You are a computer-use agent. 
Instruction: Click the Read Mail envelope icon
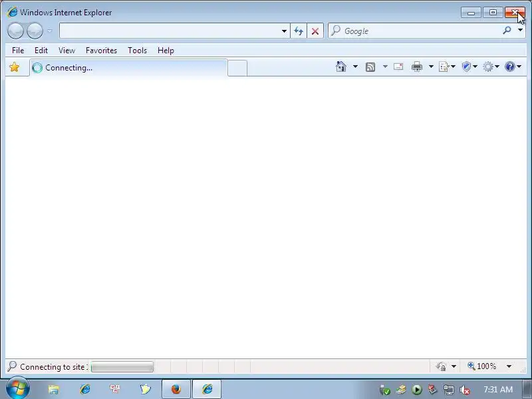pyautogui.click(x=398, y=66)
